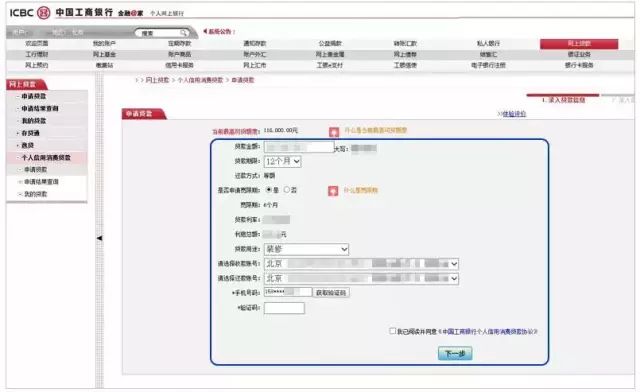Click the 验证码 input field
The width and height of the screenshot is (640, 392).
pyautogui.click(x=284, y=308)
